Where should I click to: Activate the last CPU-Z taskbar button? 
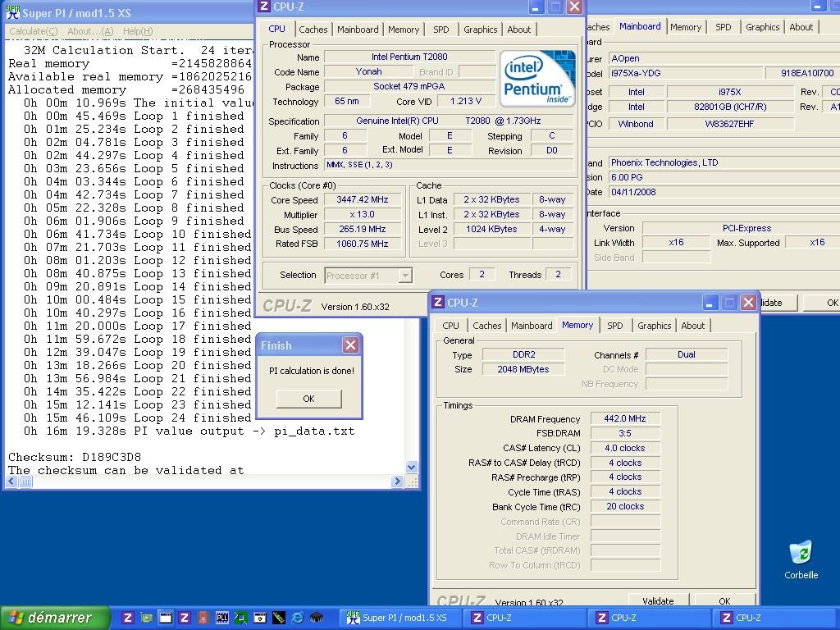pos(776,618)
